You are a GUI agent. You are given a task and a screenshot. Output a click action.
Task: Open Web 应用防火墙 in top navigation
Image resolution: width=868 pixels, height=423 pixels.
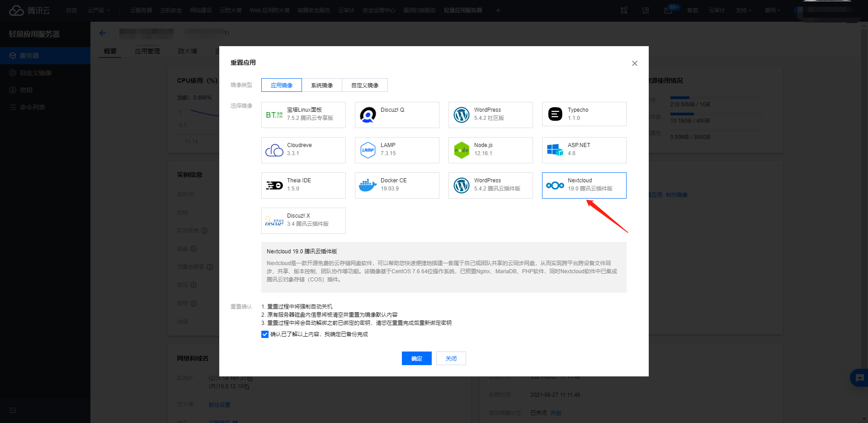pos(269,10)
